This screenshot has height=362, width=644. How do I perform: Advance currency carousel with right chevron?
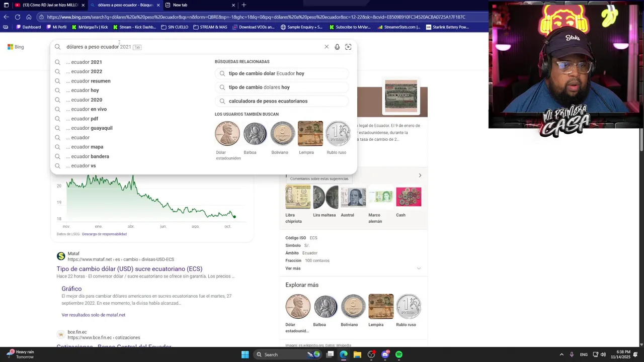point(420,175)
